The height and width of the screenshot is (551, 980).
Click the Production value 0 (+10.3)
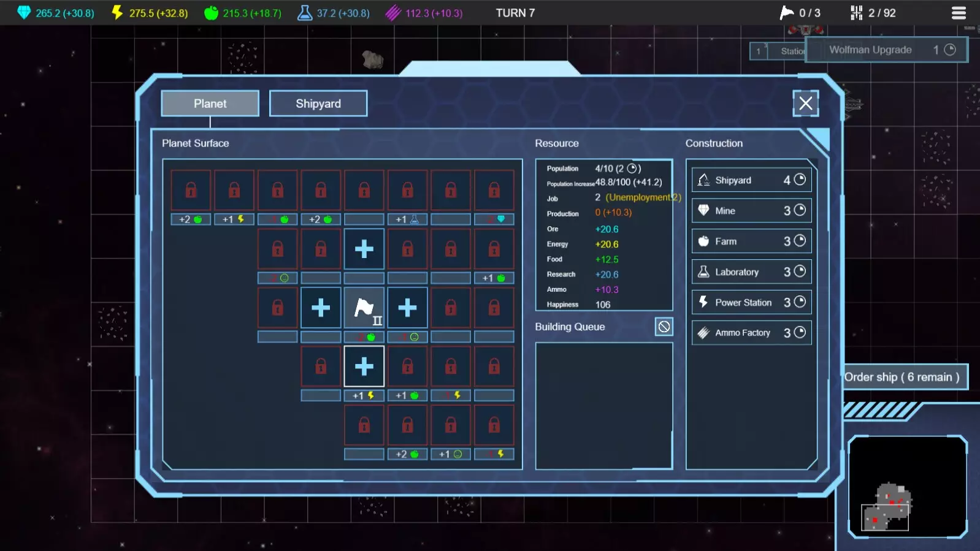[x=613, y=213]
